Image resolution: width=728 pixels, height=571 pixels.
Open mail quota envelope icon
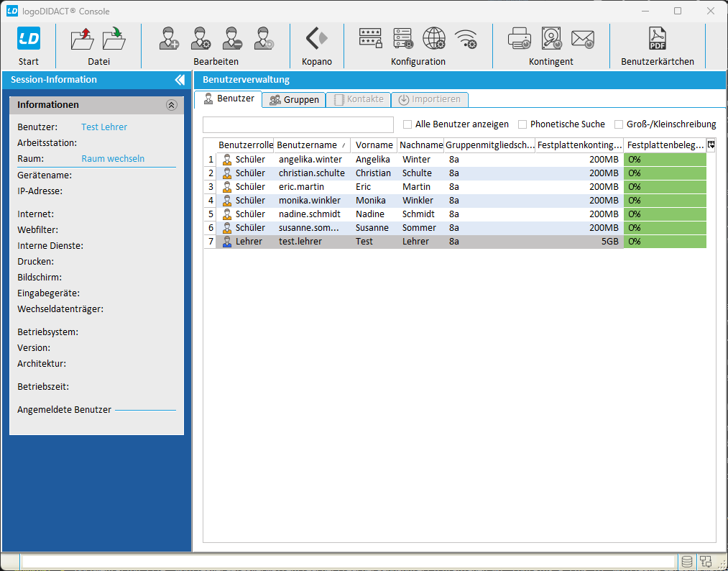(583, 40)
